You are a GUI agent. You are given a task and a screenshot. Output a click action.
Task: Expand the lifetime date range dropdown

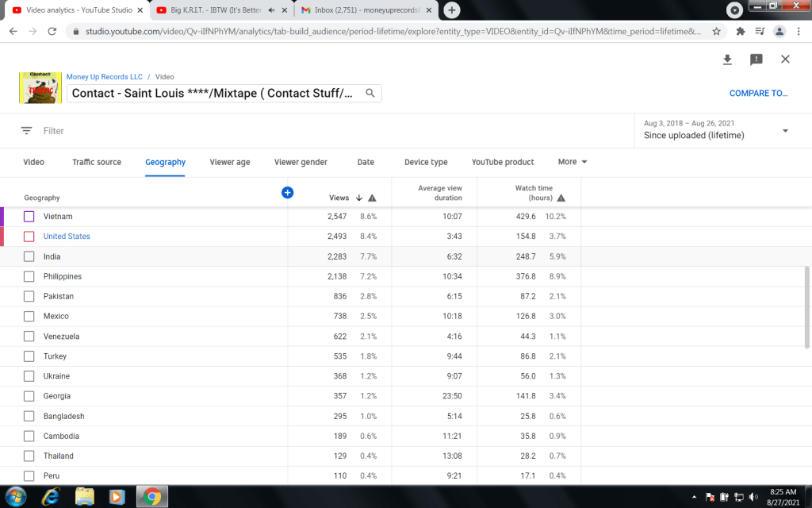(785, 130)
